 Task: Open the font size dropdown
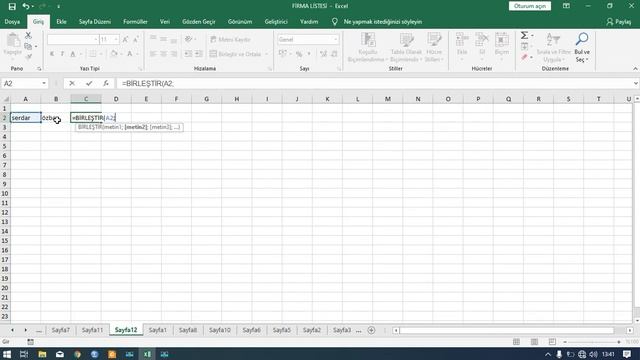pyautogui.click(x=116, y=40)
